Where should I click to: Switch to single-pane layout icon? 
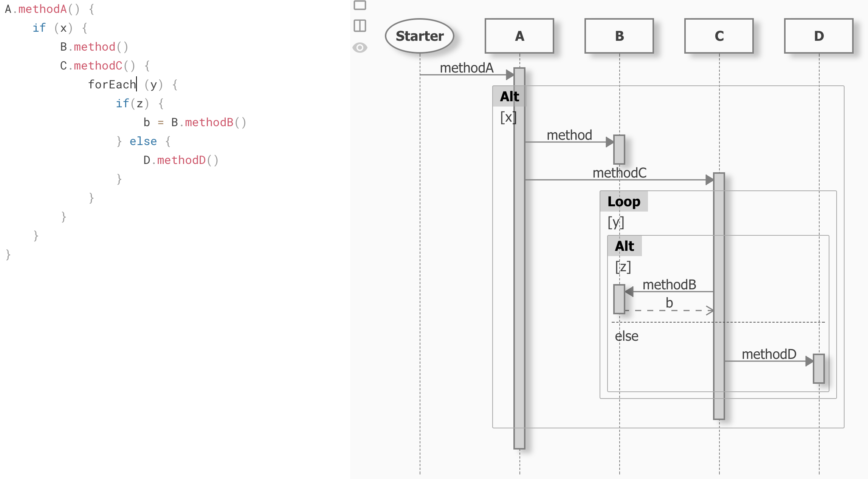pos(360,5)
